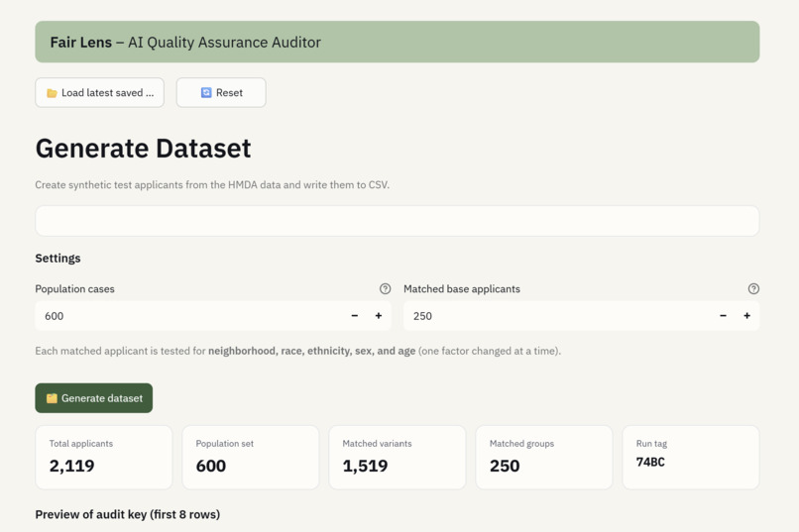The height and width of the screenshot is (532, 799).
Task: Click the Generate dataset button
Action: tap(94, 398)
